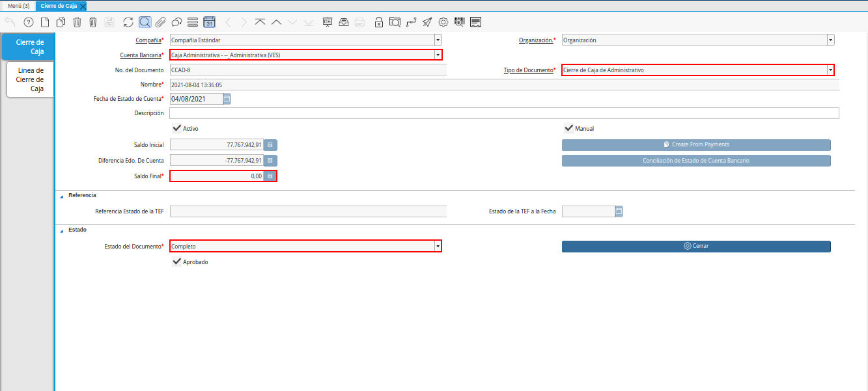Switch to the Menú (3) tab
Screen dimensions: 868x391
[18, 5]
